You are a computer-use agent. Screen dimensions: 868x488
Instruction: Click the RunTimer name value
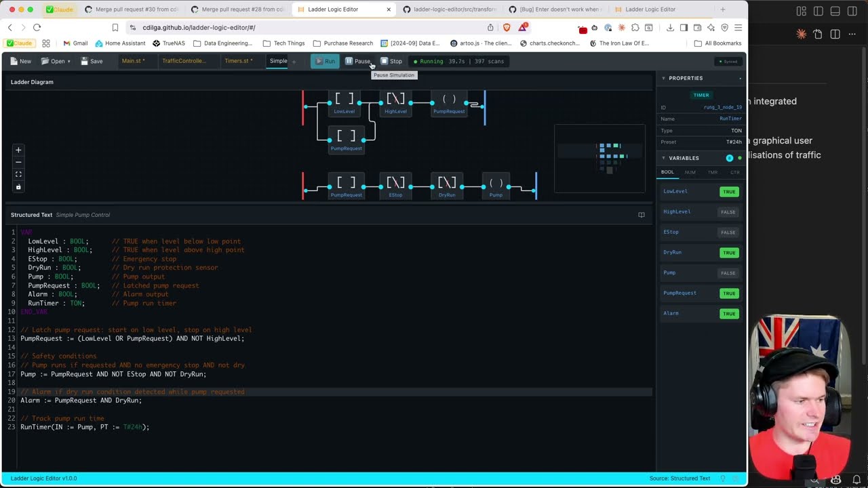(730, 119)
